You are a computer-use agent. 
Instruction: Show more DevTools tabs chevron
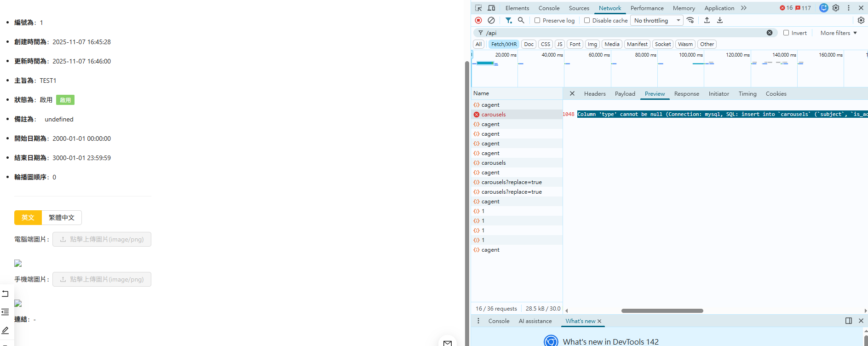[744, 8]
